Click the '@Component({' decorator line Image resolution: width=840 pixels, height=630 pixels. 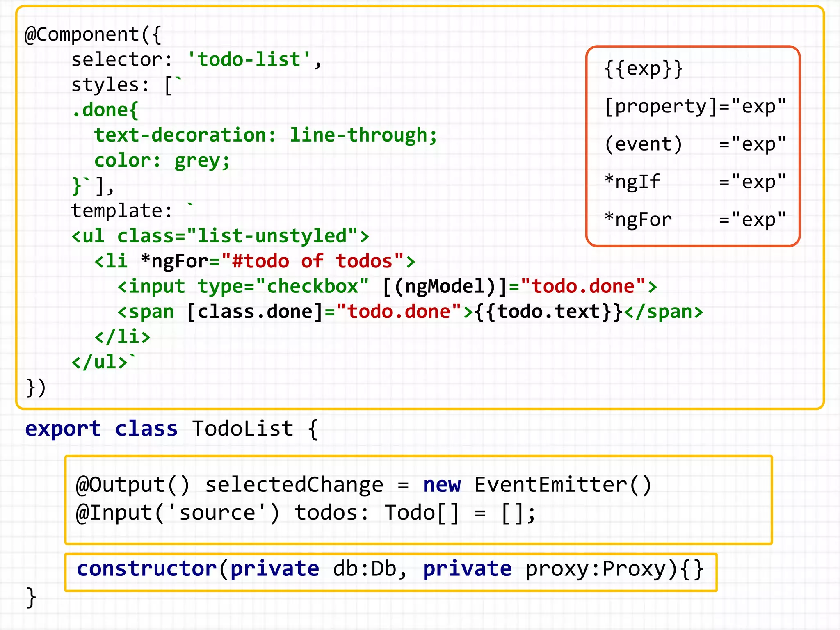pos(94,34)
